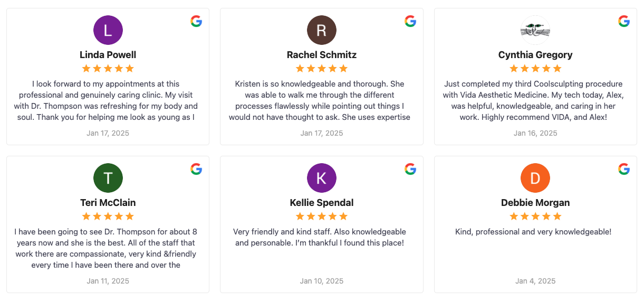
Task: Click Rachel Schmitz's brown R avatar
Action: click(x=322, y=30)
